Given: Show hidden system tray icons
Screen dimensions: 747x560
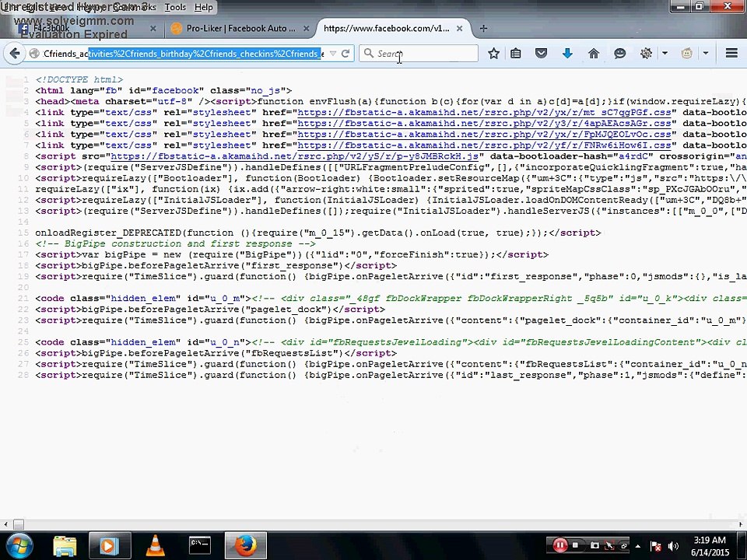Looking at the screenshot, I should [x=638, y=546].
